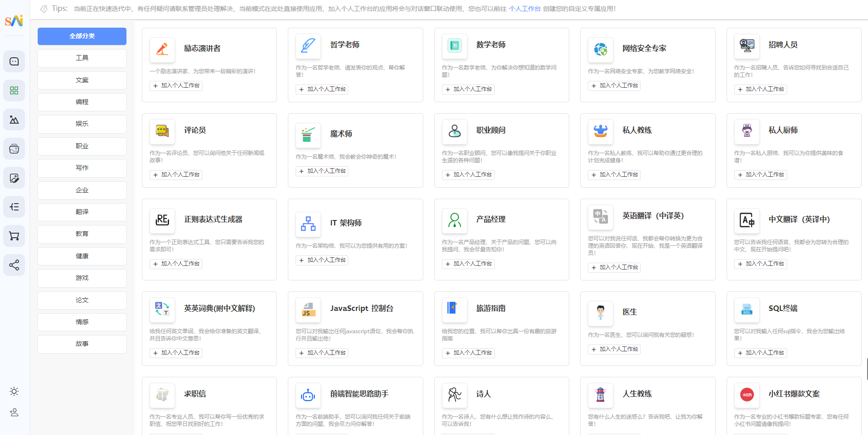Click the invite user icon at bottom left

click(14, 413)
